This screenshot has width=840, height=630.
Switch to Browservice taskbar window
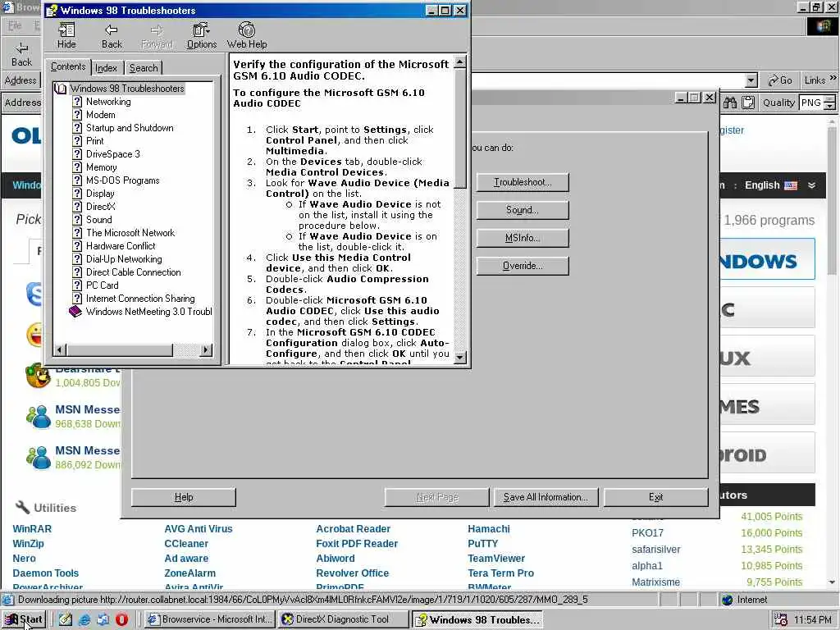click(x=210, y=619)
